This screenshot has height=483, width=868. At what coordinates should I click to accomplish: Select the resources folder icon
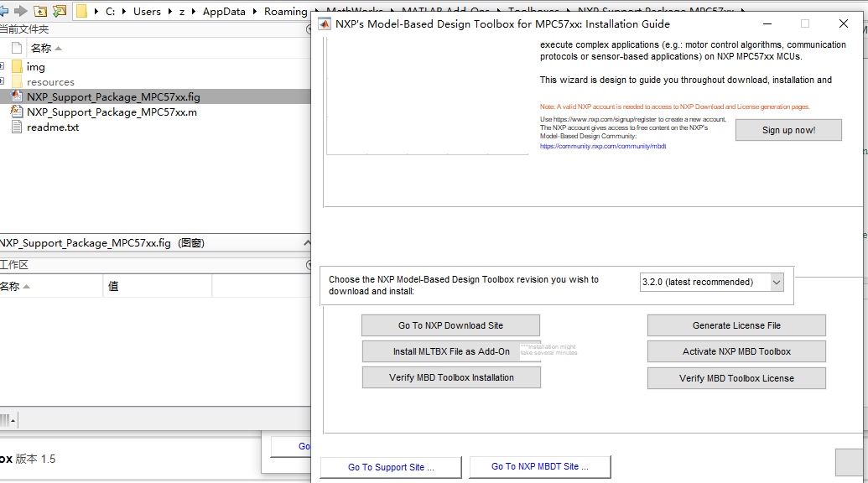coord(17,82)
